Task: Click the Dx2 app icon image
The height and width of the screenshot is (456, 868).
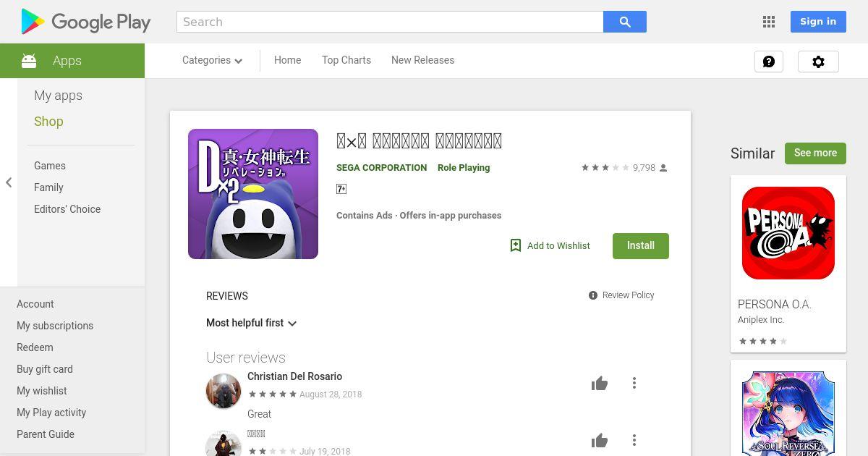Action: (x=253, y=194)
